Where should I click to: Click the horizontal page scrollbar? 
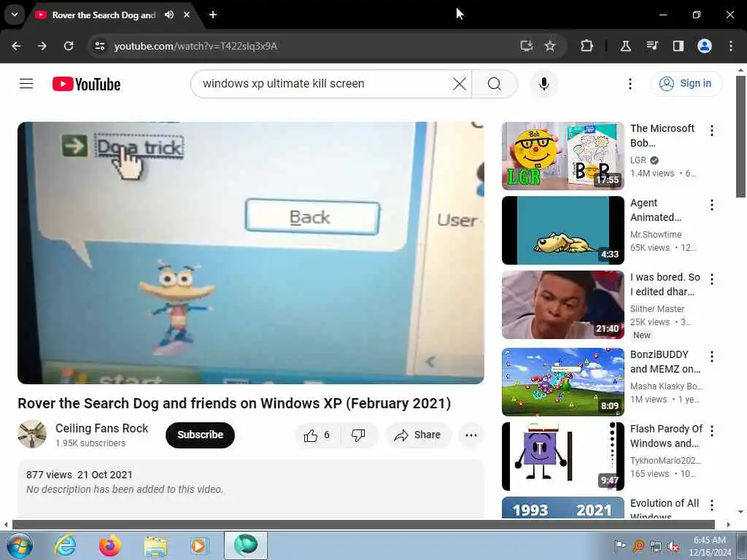363,525
